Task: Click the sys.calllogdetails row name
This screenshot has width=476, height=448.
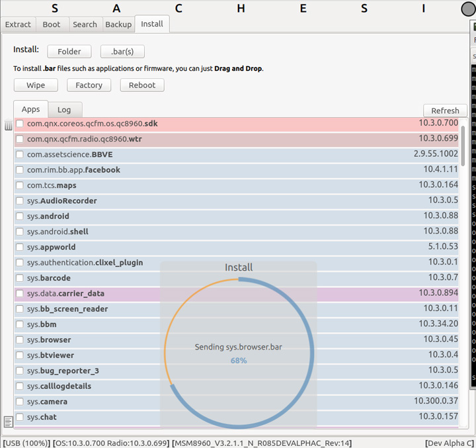Action: (x=59, y=386)
